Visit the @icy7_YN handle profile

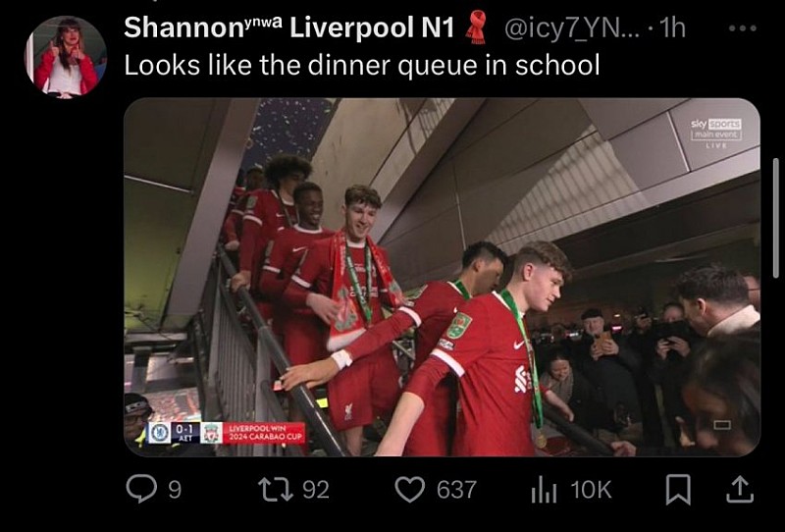[574, 28]
